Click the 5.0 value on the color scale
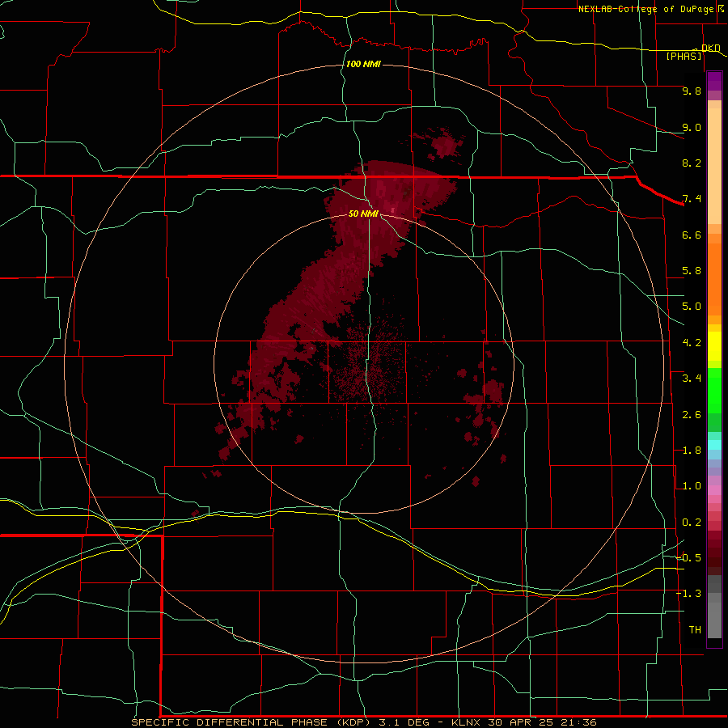728x728 pixels. (692, 307)
